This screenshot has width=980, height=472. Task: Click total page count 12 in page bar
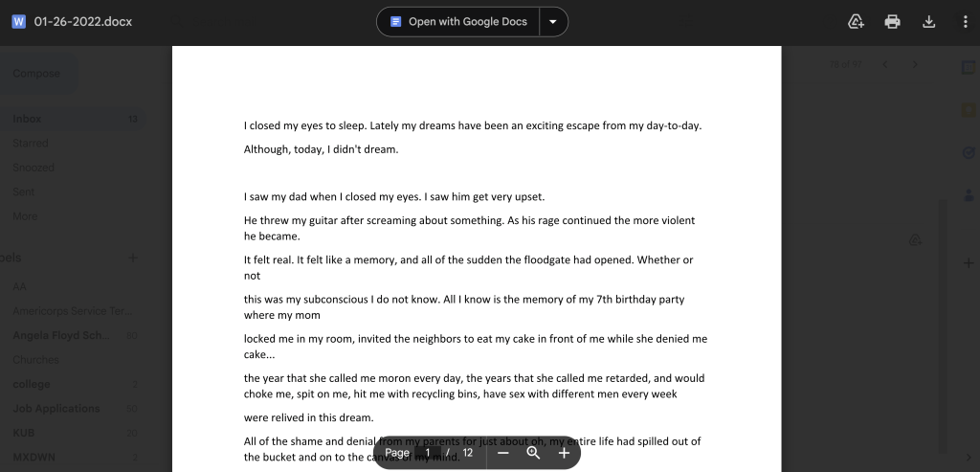[467, 453]
